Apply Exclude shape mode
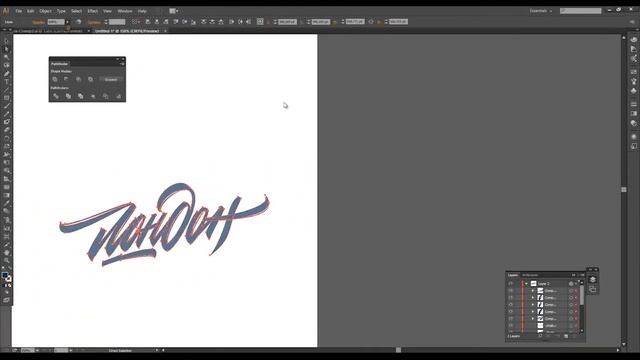Image resolution: width=640 pixels, height=360 pixels. coord(90,79)
